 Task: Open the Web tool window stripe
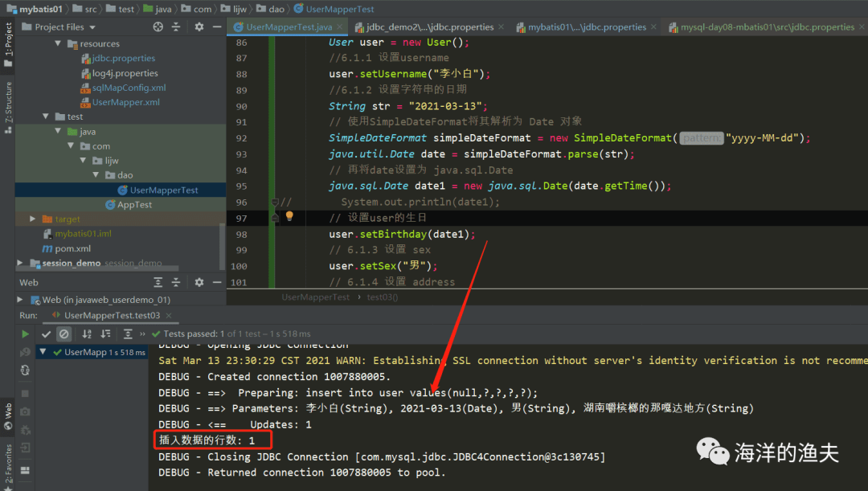(x=8, y=416)
